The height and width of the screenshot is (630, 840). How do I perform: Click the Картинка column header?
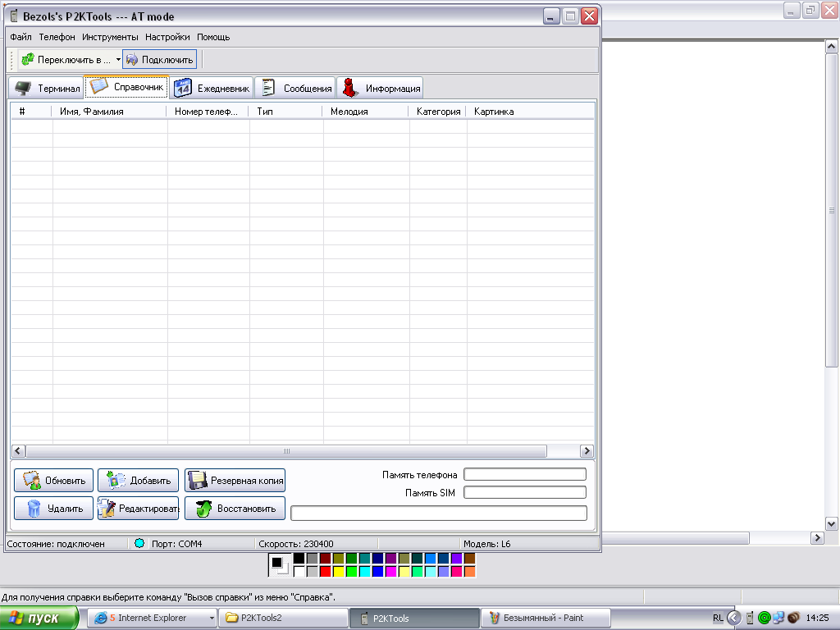(x=530, y=112)
